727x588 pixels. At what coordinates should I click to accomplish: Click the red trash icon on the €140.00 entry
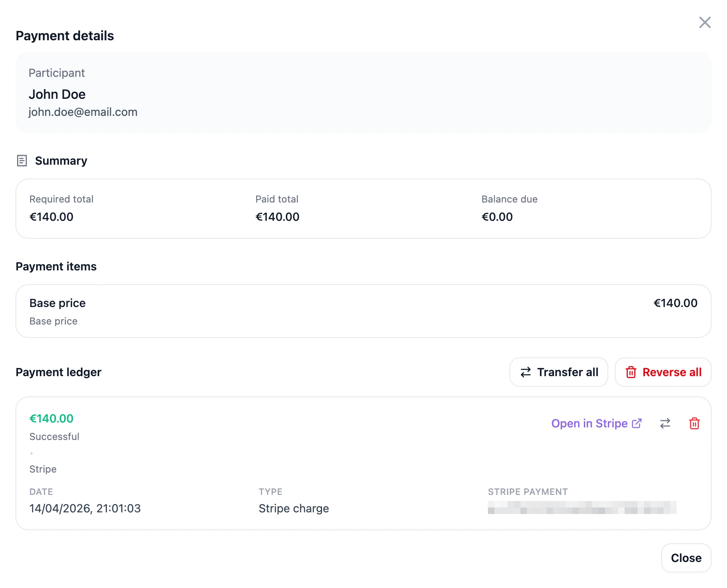(694, 423)
